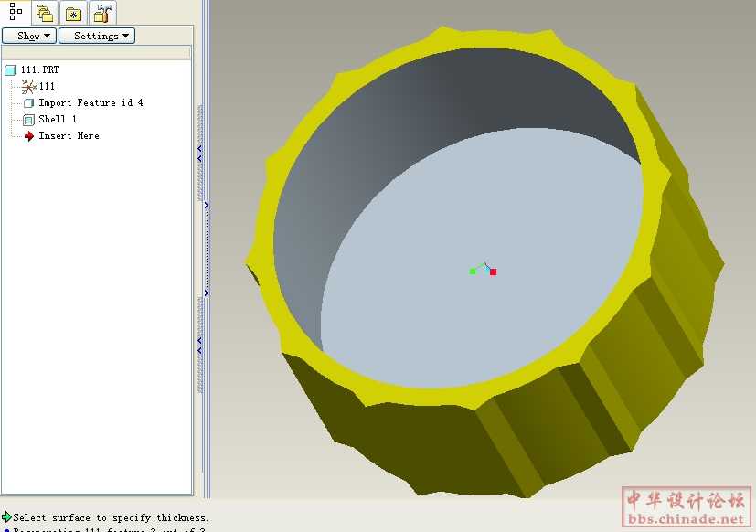
Task: Click the green arrow prompt icon in message area
Action: [x=6, y=517]
